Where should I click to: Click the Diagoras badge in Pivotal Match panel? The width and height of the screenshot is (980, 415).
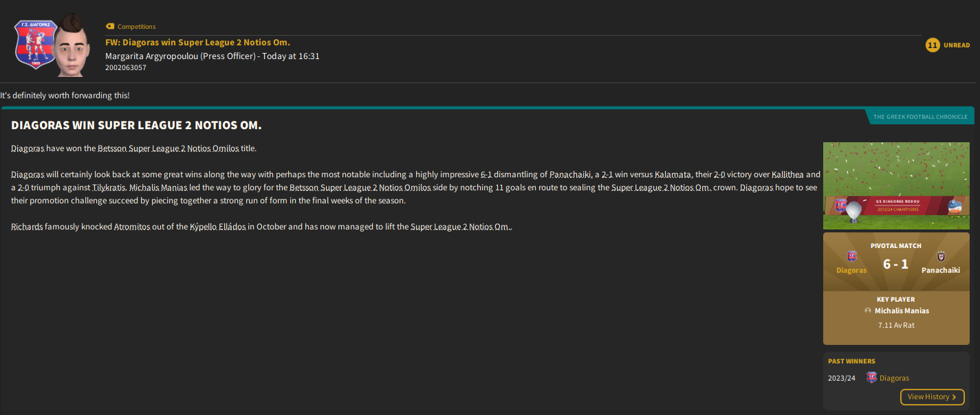tap(851, 256)
